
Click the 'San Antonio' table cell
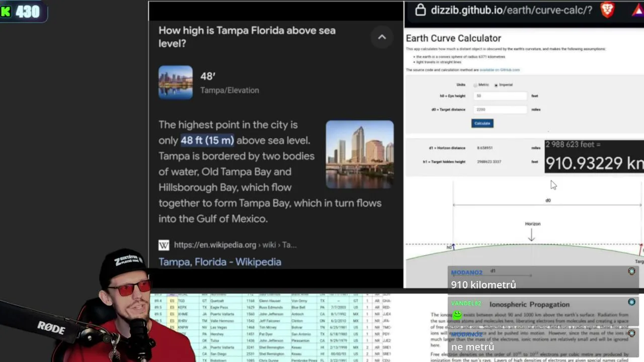[300, 333]
